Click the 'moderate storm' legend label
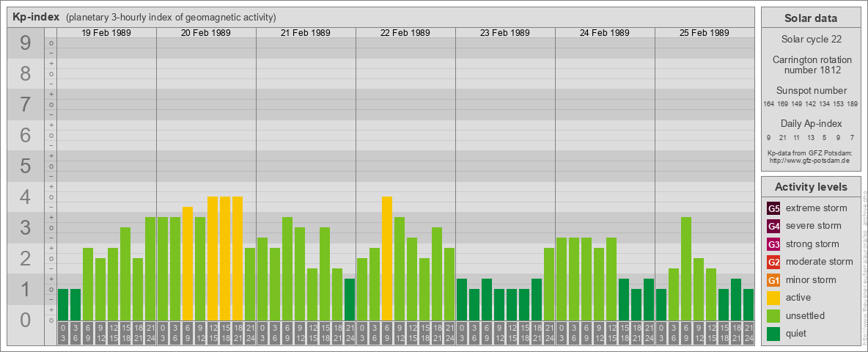The width and height of the screenshot is (868, 352). pyautogui.click(x=820, y=262)
